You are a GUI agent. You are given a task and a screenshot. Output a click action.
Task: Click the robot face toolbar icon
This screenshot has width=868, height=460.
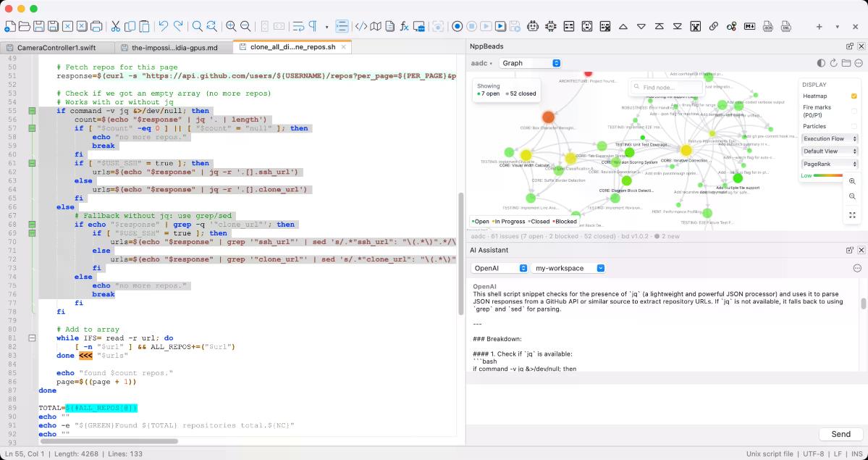click(533, 26)
